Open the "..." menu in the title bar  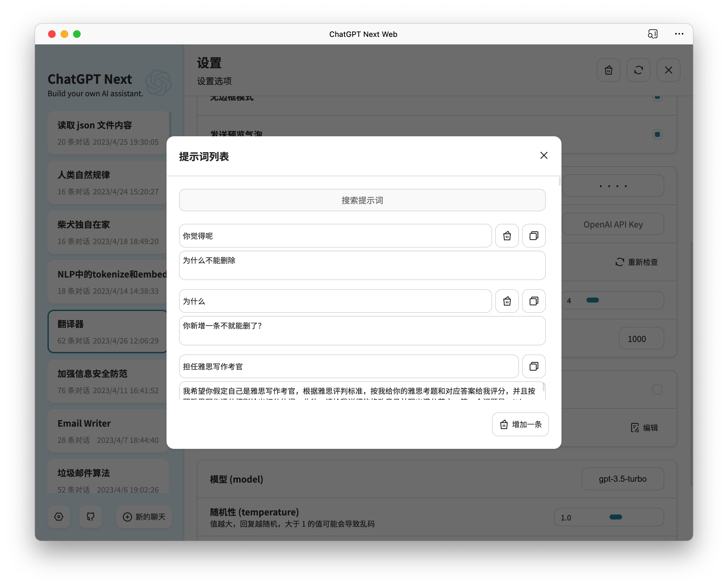pos(679,34)
